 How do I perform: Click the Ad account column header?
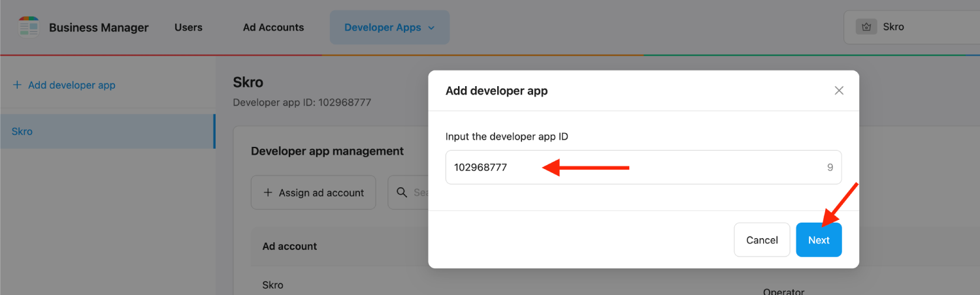(289, 246)
